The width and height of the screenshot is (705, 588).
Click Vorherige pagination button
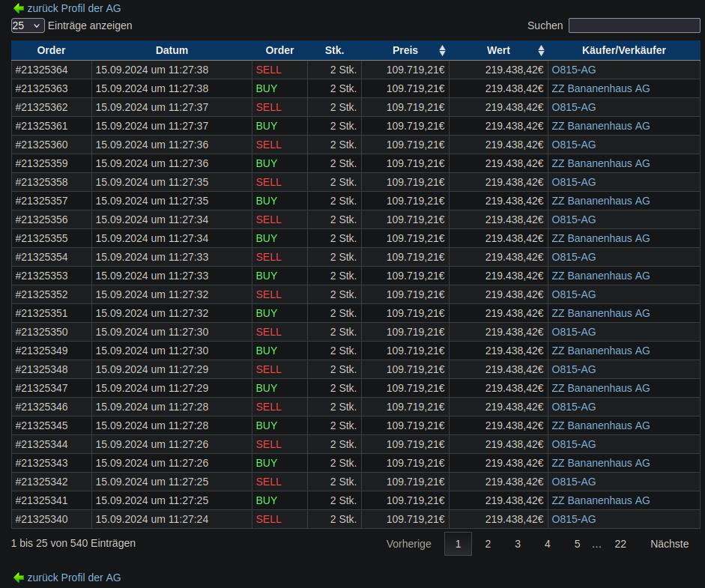[x=409, y=544]
